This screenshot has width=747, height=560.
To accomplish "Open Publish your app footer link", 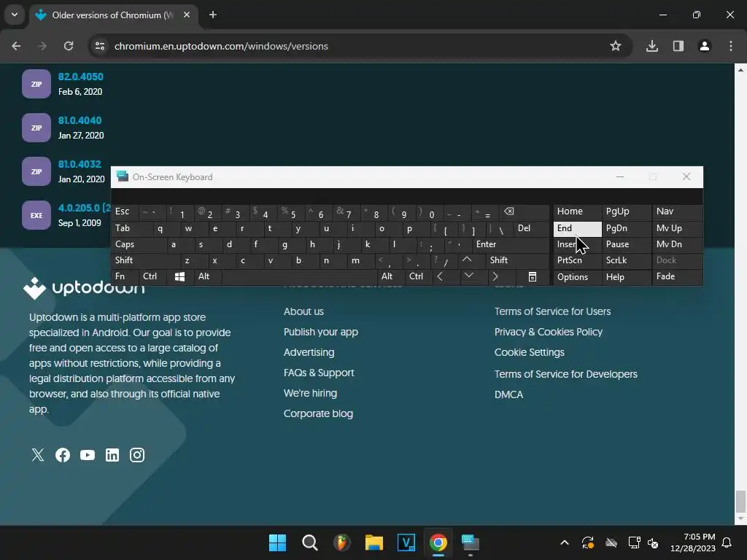I will (321, 332).
